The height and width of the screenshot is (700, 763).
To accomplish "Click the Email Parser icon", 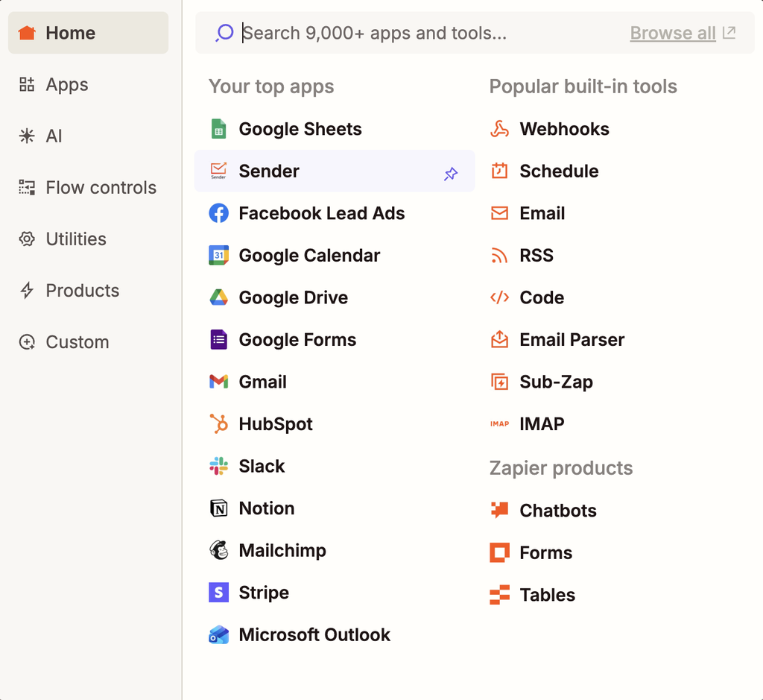I will [499, 340].
